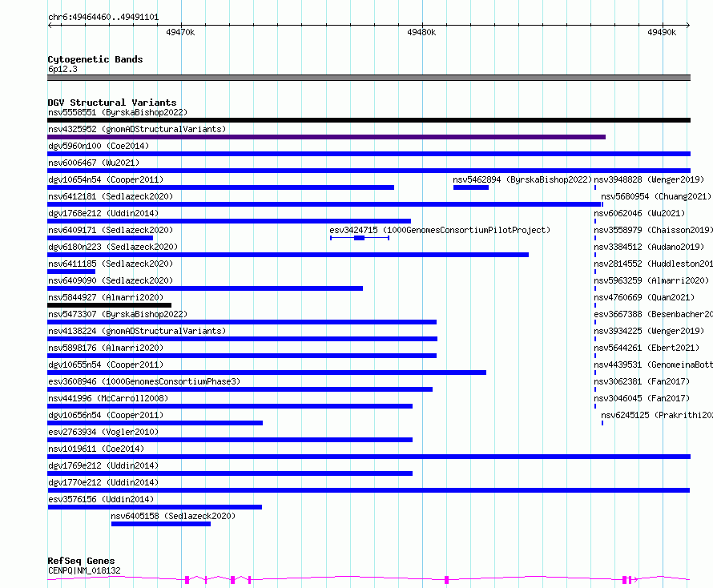The width and height of the screenshot is (713, 588).
Task: Select the dgv1768e212 (Uddin2014) label
Action: click(x=103, y=213)
